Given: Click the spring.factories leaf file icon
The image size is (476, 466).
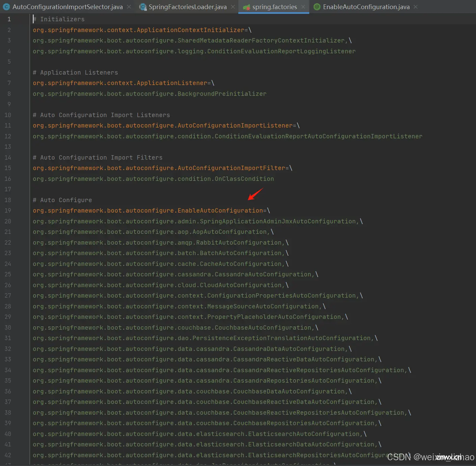Looking at the screenshot, I should pyautogui.click(x=246, y=7).
